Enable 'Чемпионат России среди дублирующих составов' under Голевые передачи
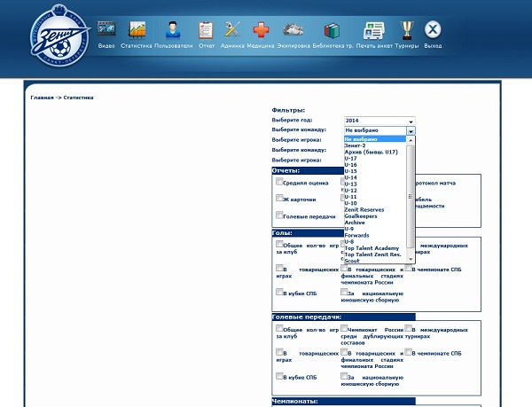The height and width of the screenshot is (407, 532). coord(344,328)
